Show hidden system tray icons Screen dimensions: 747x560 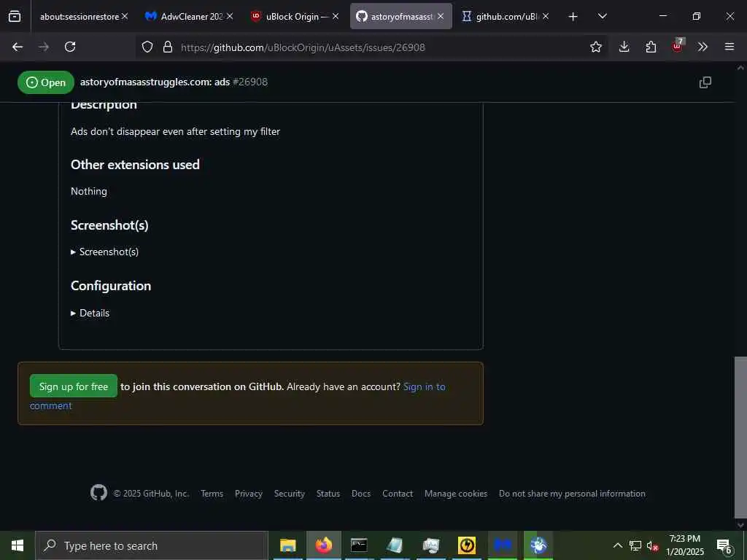[617, 545]
